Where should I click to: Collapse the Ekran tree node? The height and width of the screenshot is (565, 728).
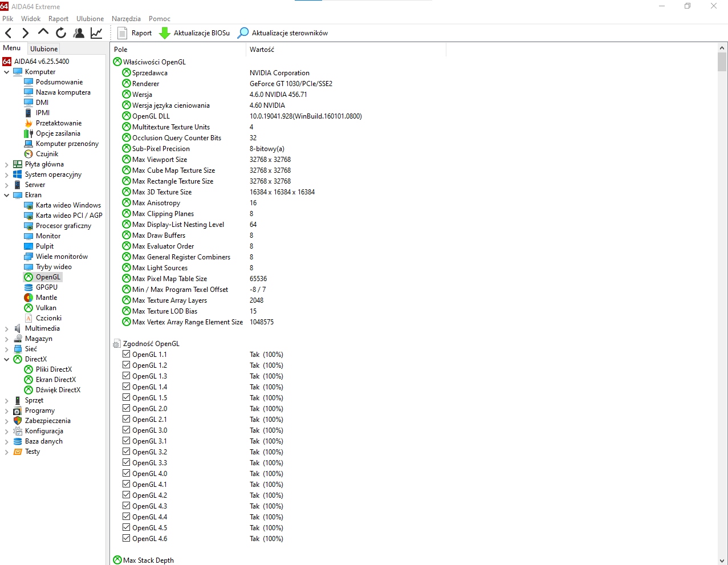tap(7, 195)
